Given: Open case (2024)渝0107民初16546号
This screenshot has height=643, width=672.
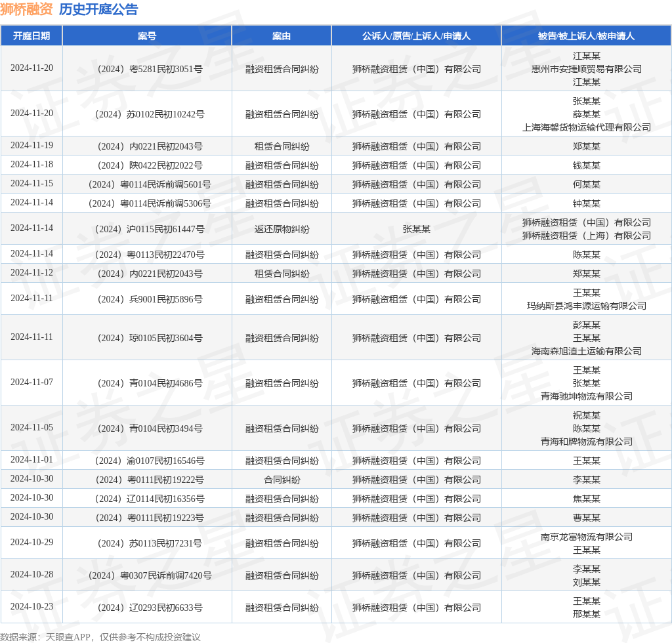Looking at the screenshot, I should (147, 461).
